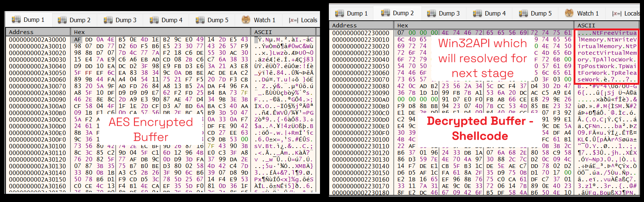Select address 0000000002A300C0 row

pyautogui.click(x=37, y=119)
